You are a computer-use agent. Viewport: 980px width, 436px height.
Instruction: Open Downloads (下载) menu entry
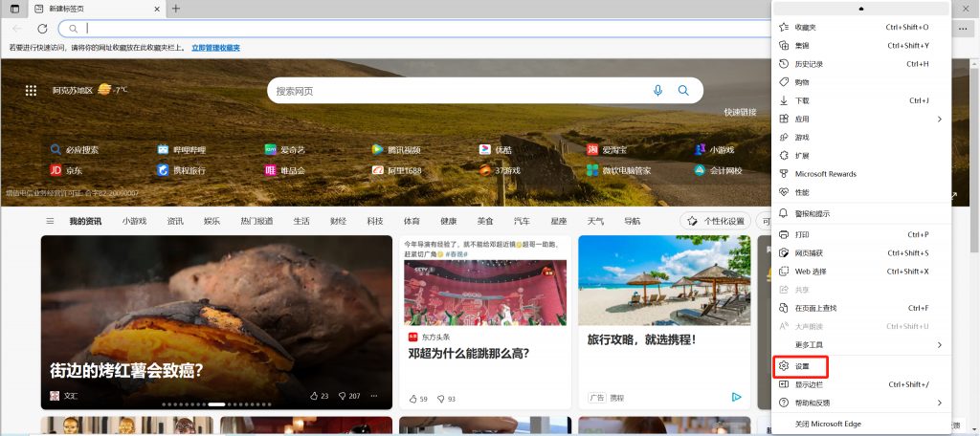pos(861,100)
